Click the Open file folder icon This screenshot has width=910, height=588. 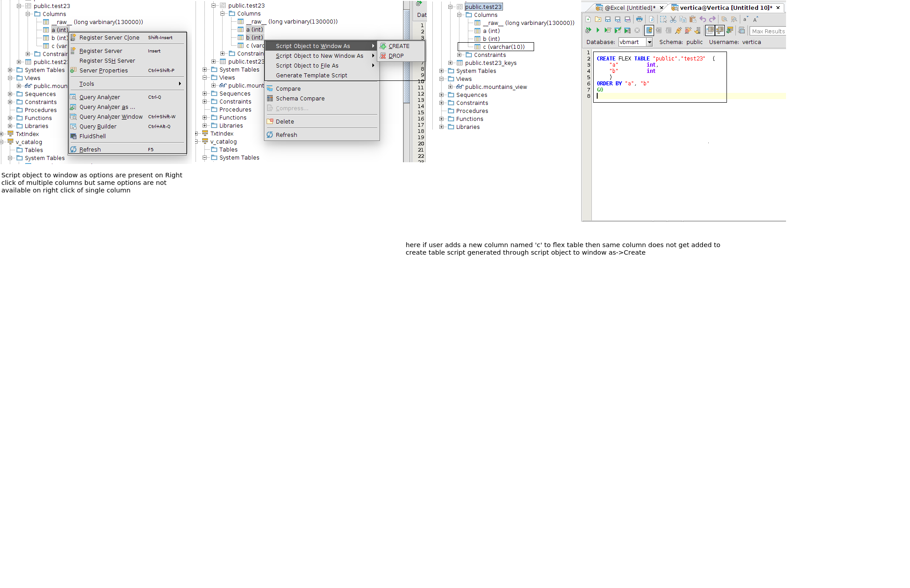(x=598, y=19)
